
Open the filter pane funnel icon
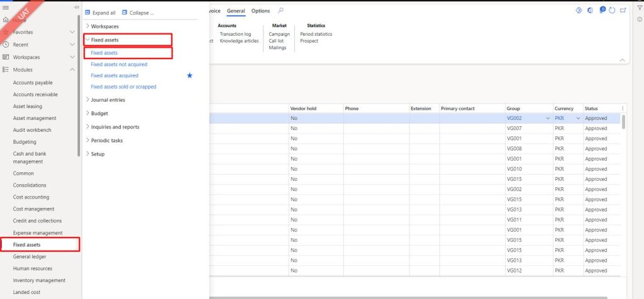639,6
